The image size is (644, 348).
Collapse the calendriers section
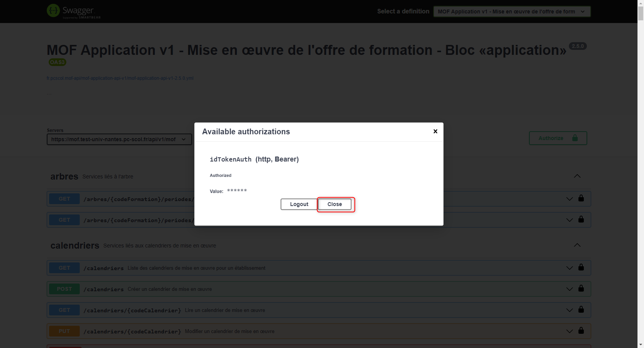[577, 245]
